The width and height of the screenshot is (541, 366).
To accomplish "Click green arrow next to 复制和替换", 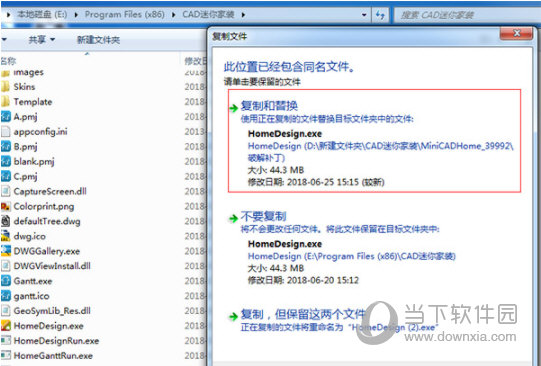I will pos(234,108).
